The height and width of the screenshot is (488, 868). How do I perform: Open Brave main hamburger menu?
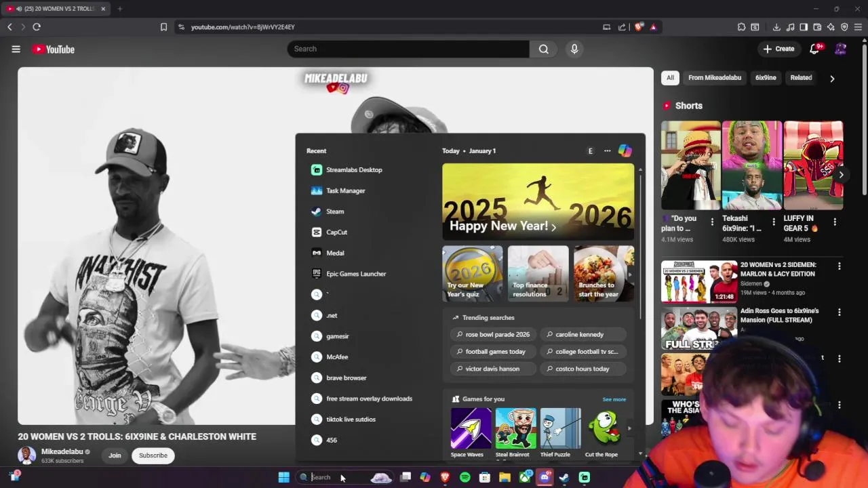pyautogui.click(x=858, y=27)
